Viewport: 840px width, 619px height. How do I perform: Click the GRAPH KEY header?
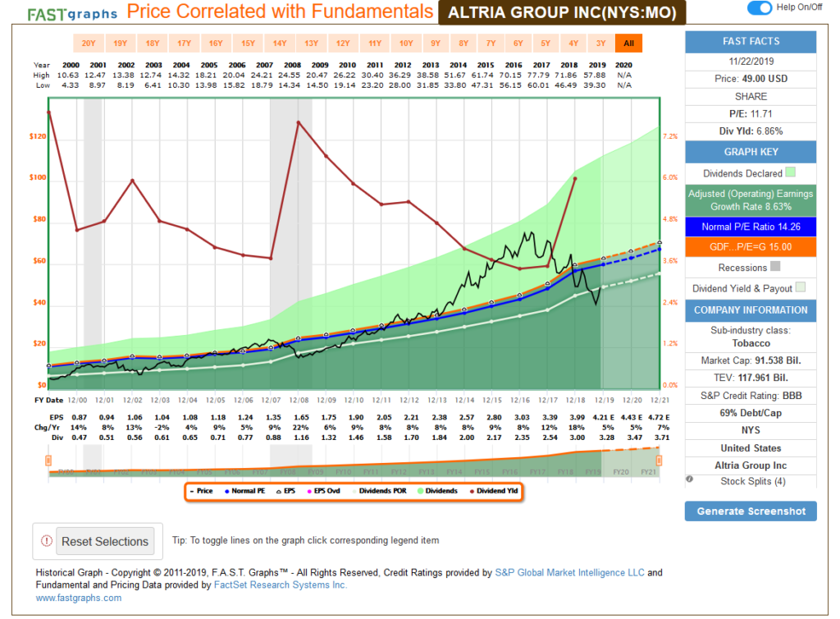coord(751,152)
